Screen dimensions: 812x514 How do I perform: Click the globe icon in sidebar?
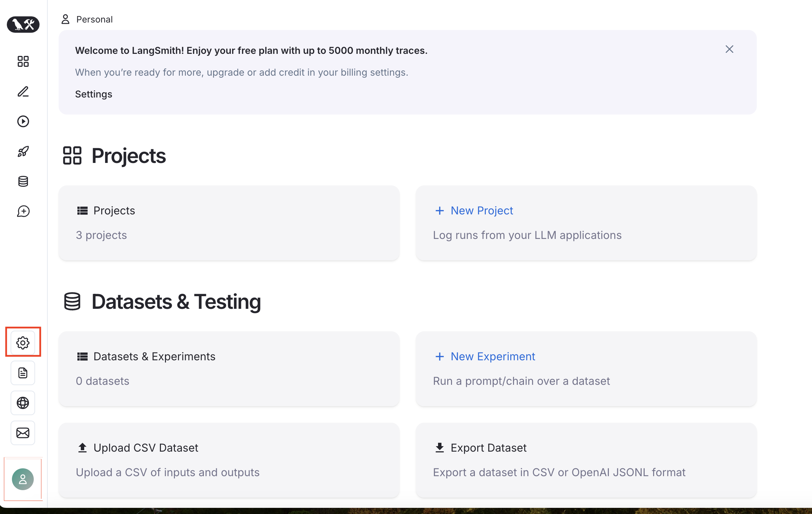pyautogui.click(x=23, y=403)
